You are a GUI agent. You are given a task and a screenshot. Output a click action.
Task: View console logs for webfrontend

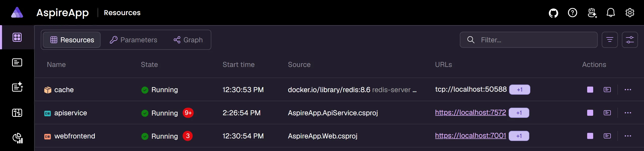(x=607, y=136)
